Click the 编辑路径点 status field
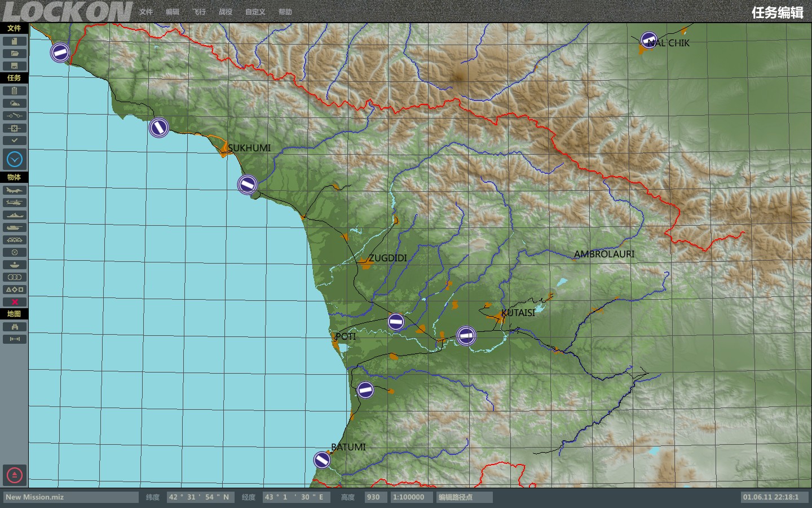The height and width of the screenshot is (508, 812). (x=465, y=497)
